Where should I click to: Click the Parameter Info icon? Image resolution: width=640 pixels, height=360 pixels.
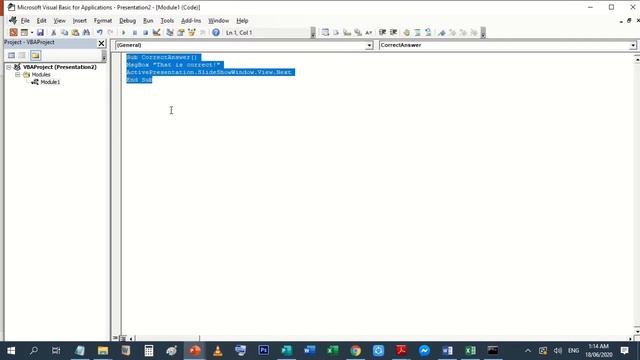pos(358,32)
